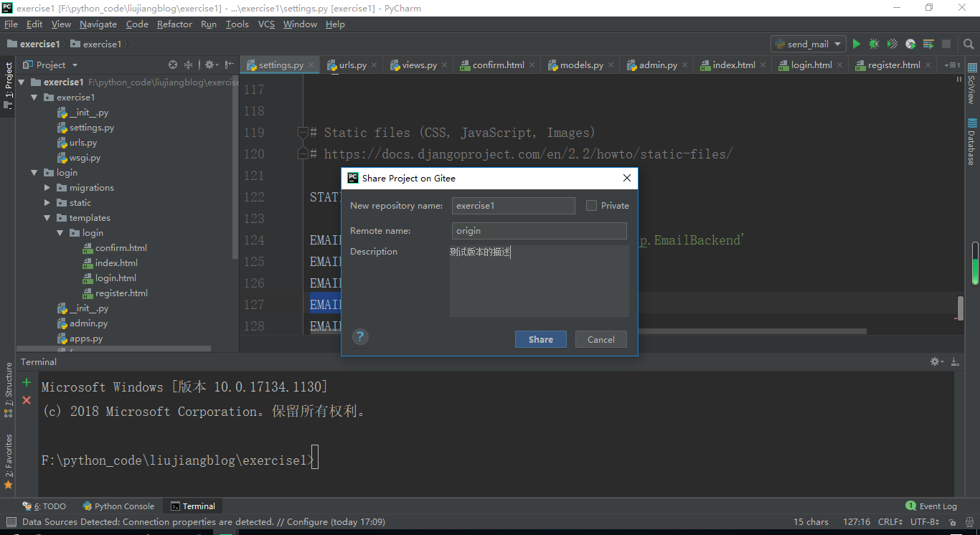
Task: Click the Remote name field
Action: click(540, 231)
